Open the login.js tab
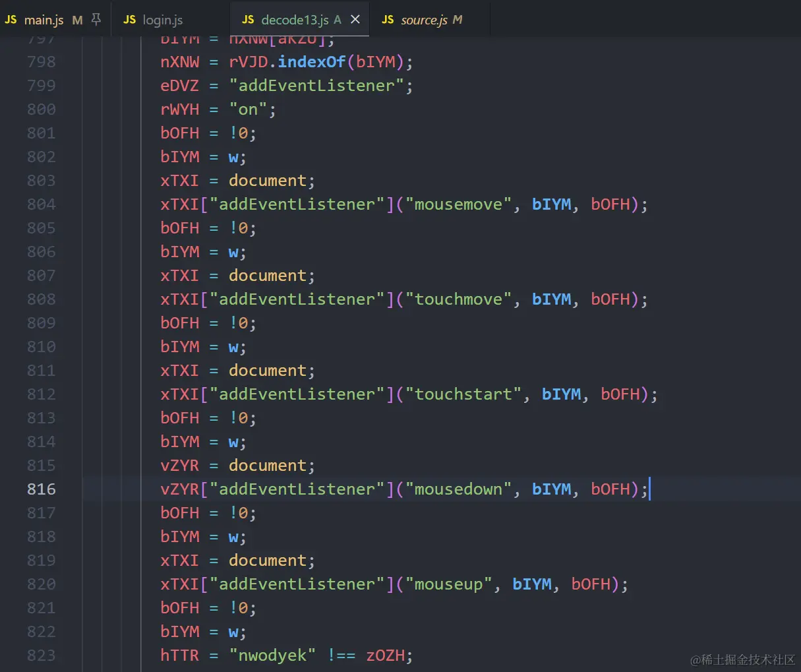 (171, 20)
